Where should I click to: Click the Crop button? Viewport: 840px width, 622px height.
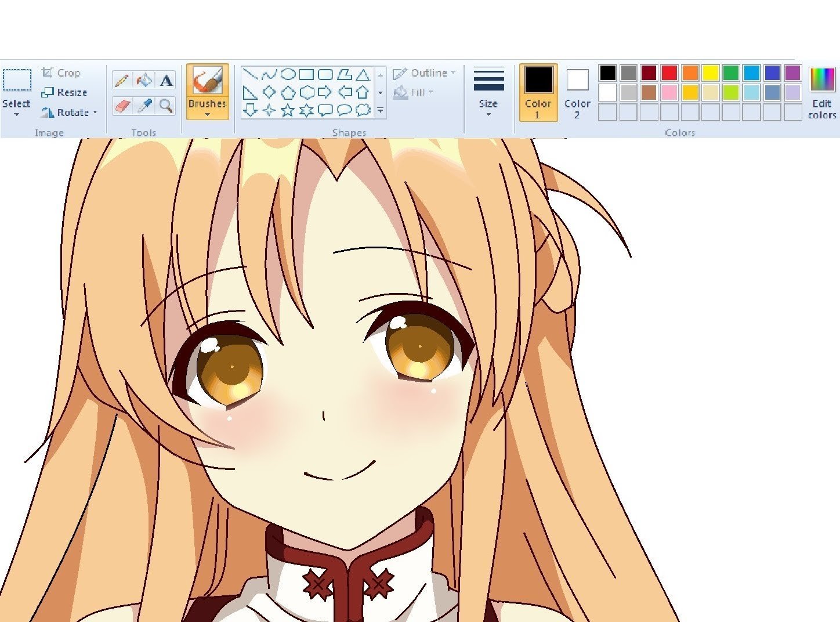(x=61, y=73)
